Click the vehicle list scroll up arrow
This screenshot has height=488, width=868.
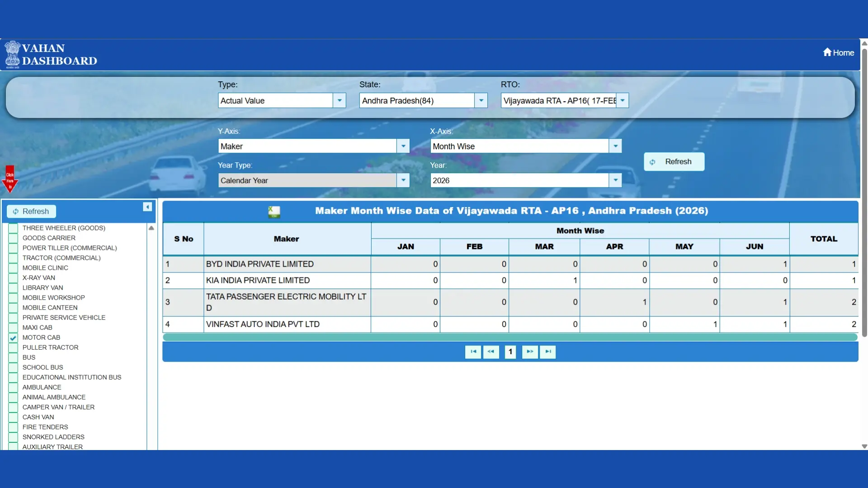coord(151,228)
